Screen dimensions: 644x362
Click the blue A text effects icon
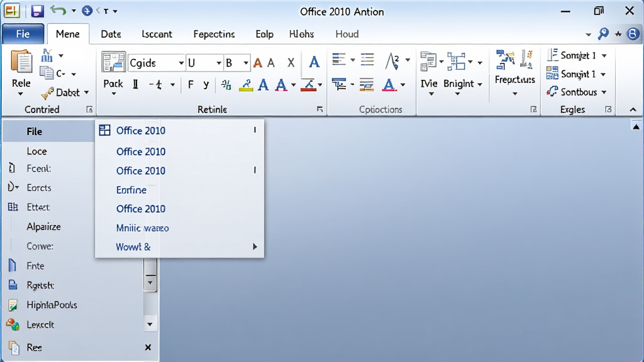[264, 85]
